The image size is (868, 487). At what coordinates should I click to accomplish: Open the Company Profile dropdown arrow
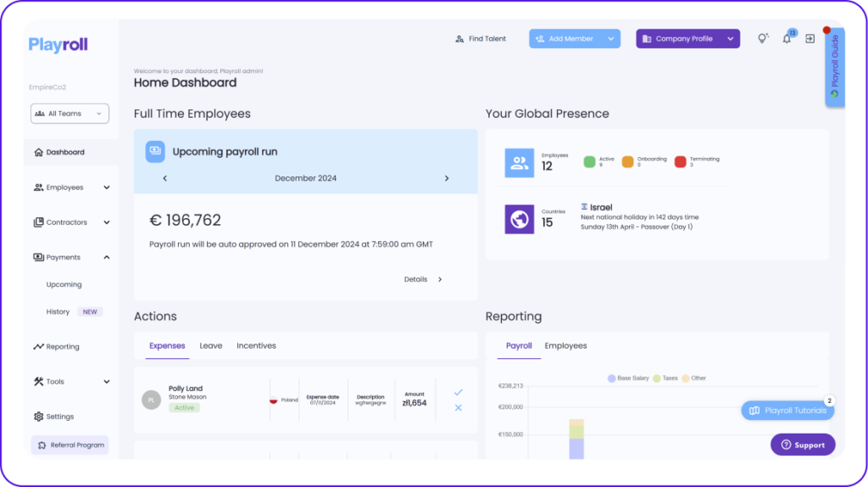[731, 39]
